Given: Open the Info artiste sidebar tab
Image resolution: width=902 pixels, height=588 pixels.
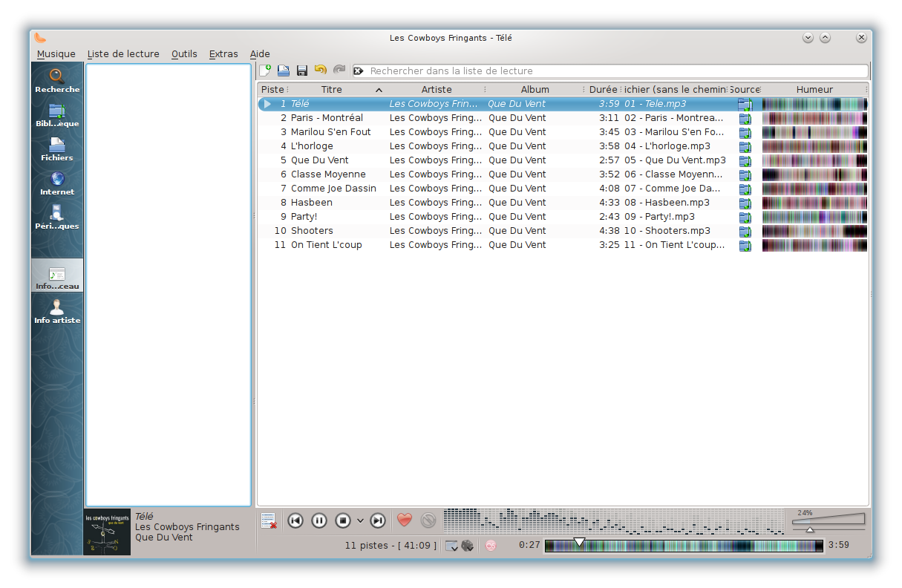Looking at the screenshot, I should (57, 312).
